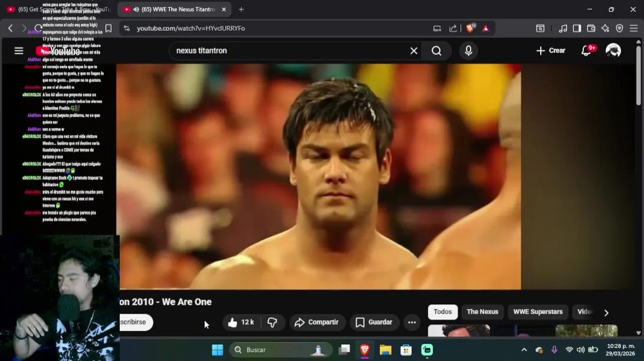Open the browser main hamburger menu

point(633,29)
